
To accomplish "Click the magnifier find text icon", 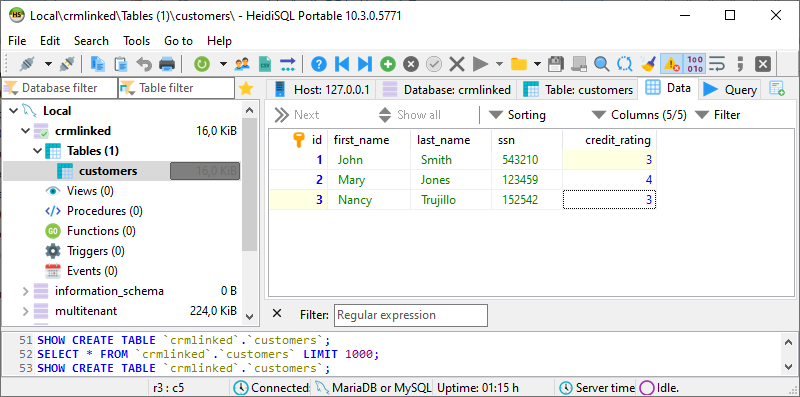I will (602, 64).
